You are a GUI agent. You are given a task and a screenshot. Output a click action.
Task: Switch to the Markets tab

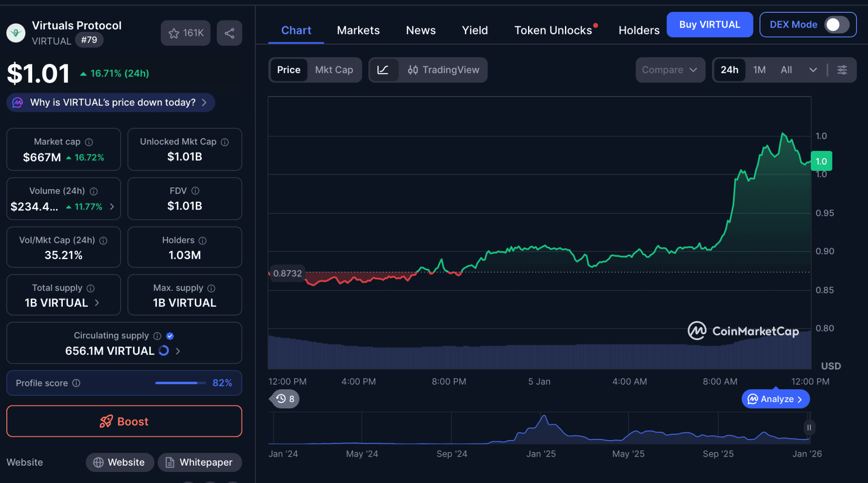(x=358, y=30)
